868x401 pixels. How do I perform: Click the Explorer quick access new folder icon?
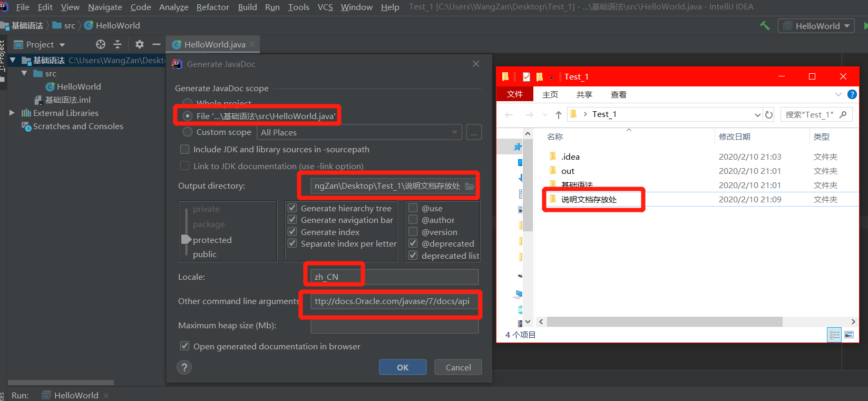tap(539, 77)
